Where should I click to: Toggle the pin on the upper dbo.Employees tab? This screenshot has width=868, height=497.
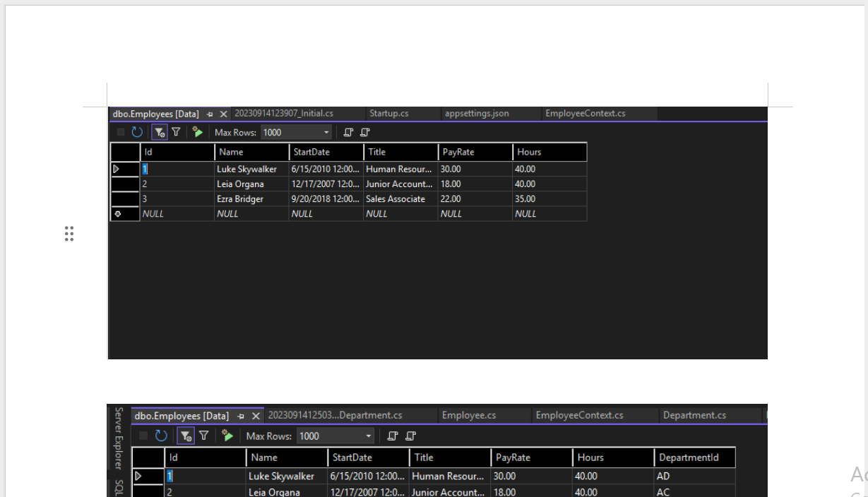point(210,114)
